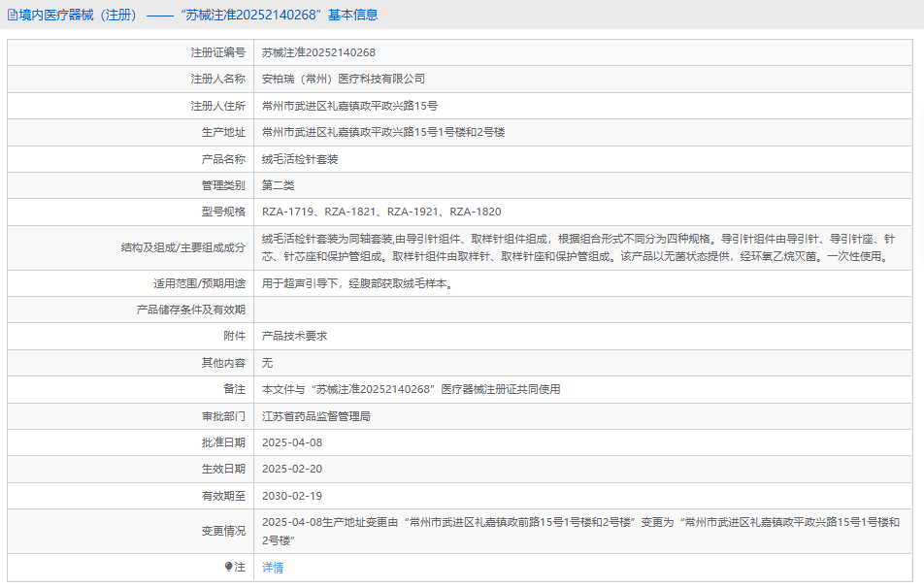Select registration number 苏械注准20252140268 in first row
Image resolution: width=924 pixels, height=588 pixels.
[x=318, y=52]
